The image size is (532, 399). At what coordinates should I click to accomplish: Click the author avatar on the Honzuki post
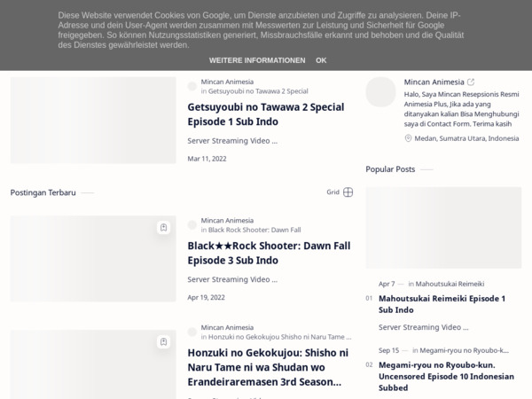click(192, 332)
